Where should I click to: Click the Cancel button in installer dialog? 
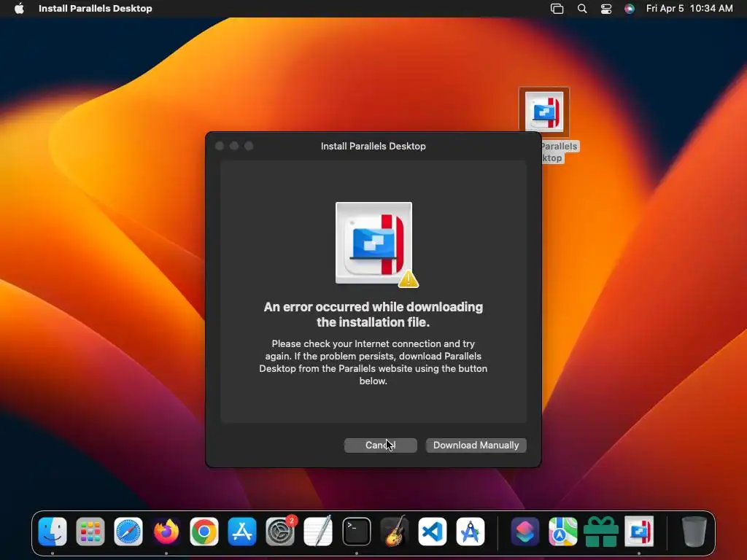tap(380, 446)
